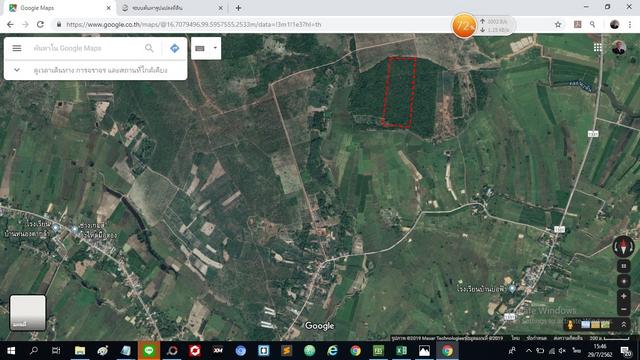Open the Windows Start menu
Screen dimensions: 640x360
coord(11,351)
